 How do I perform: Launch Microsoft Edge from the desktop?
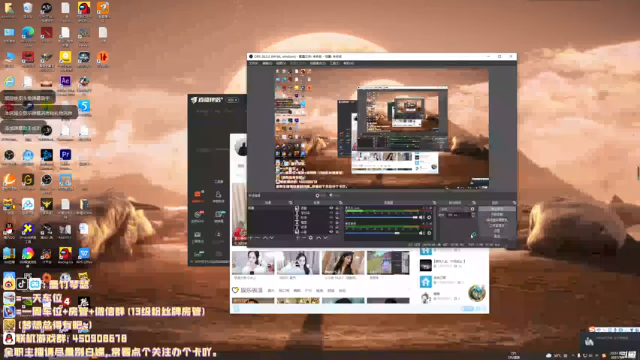[x=28, y=32]
